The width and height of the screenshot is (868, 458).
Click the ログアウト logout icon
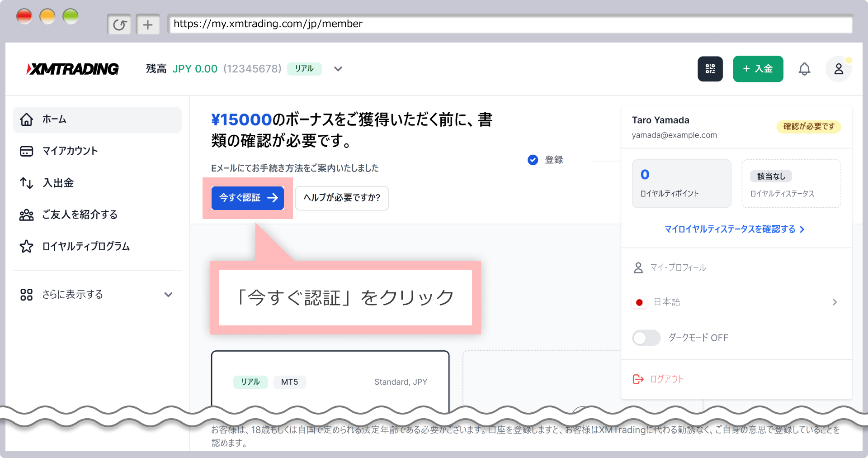click(638, 379)
